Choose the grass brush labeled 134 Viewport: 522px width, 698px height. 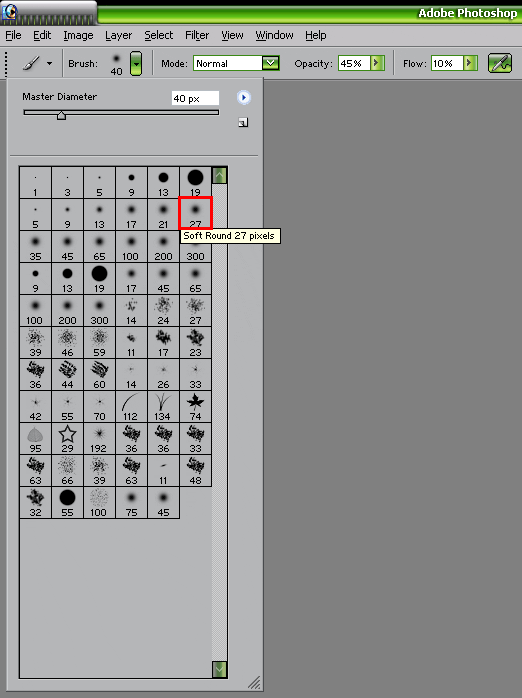163,406
